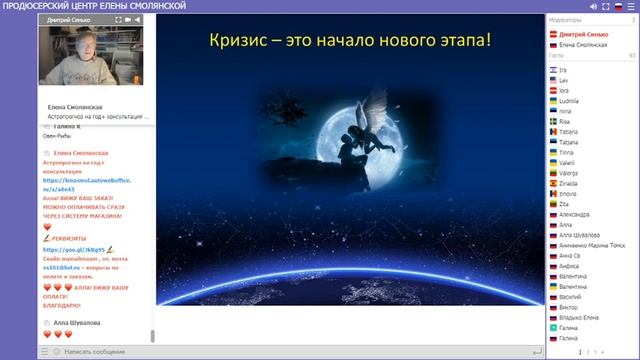Mute the webinar sound via speaker icon
This screenshot has width=640, height=360.
point(593,7)
